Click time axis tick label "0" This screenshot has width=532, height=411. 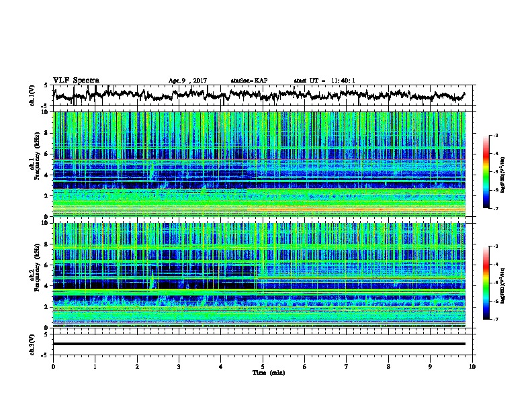click(53, 367)
